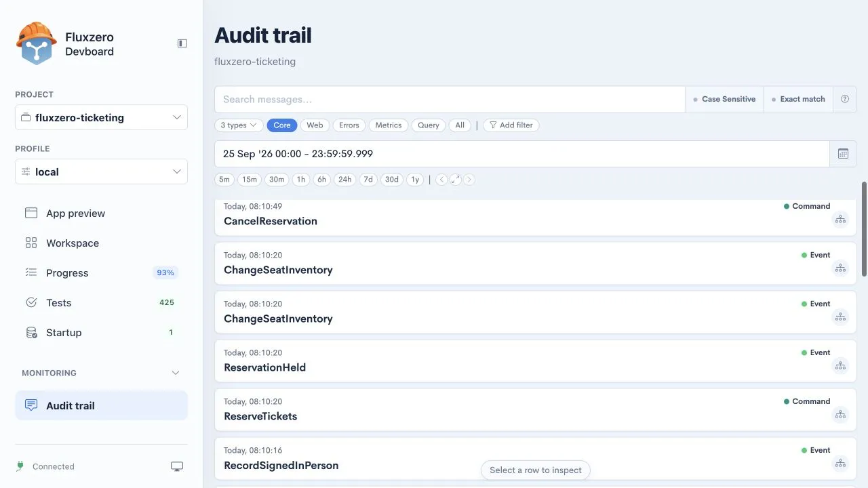Expand the 3 types dropdown
This screenshot has width=868, height=488.
pos(239,125)
